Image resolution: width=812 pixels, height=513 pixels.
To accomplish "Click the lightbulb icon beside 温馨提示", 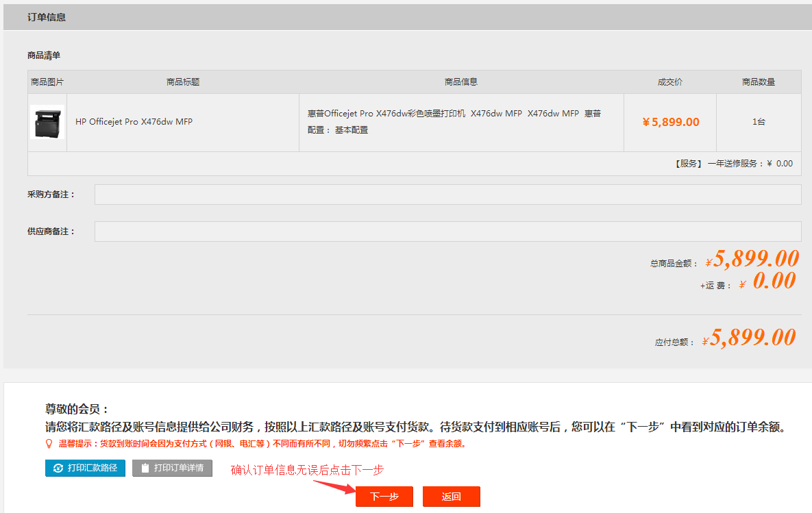I will [x=49, y=444].
